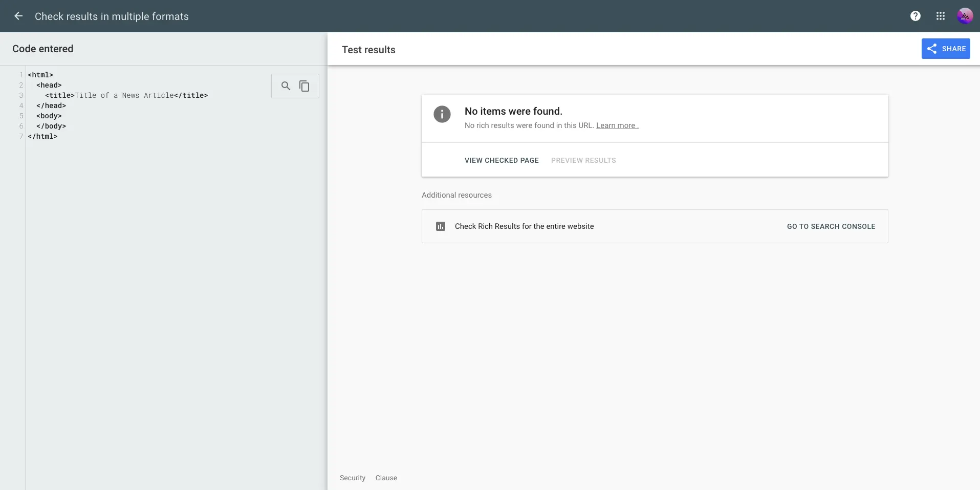This screenshot has width=980, height=490.
Task: Select VIEW CHECKED PAGE
Action: pyautogui.click(x=502, y=160)
